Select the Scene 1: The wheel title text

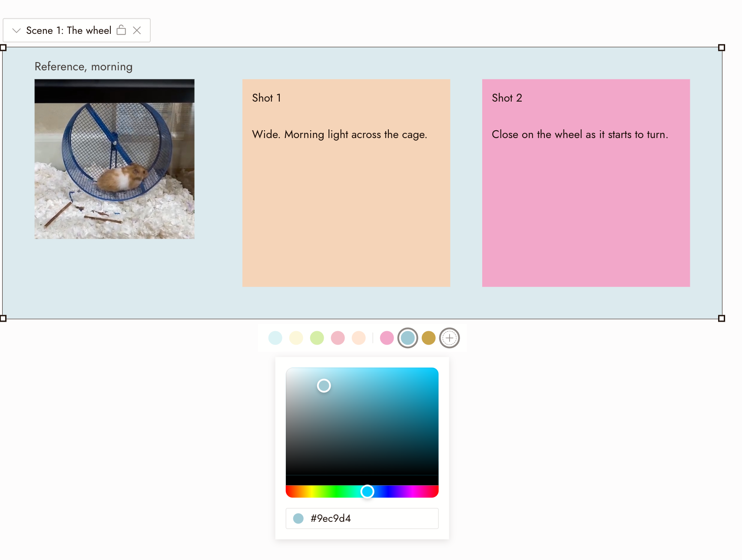point(69,30)
